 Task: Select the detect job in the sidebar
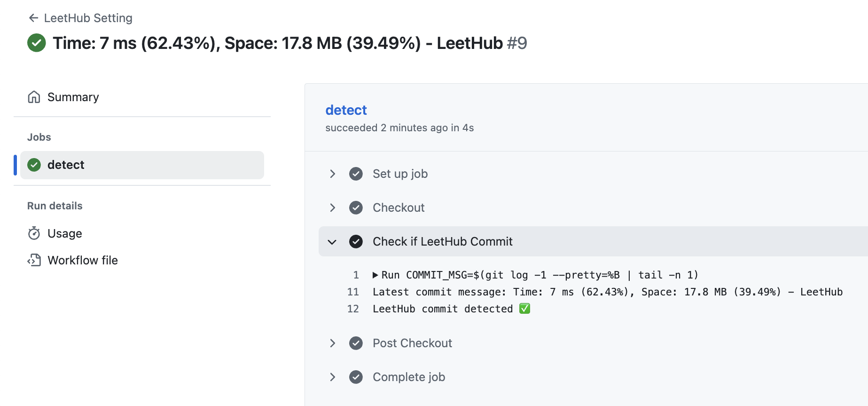click(x=66, y=165)
